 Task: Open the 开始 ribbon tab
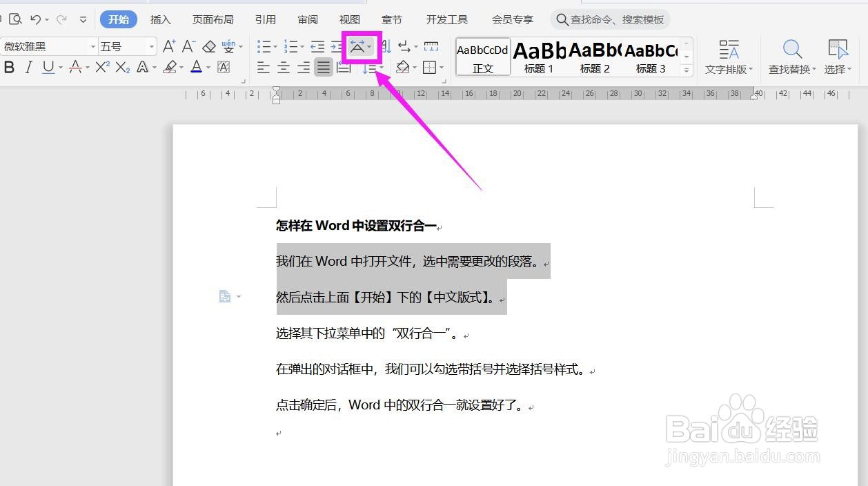point(119,19)
